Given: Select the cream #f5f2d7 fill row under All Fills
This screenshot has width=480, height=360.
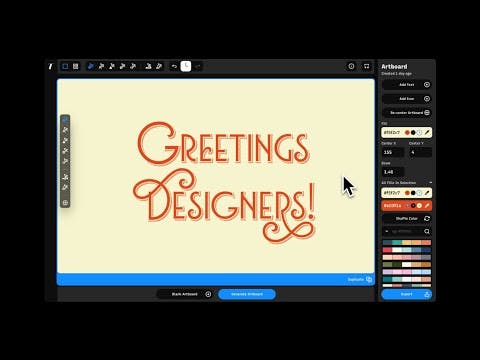Looking at the screenshot, I should (x=407, y=193).
